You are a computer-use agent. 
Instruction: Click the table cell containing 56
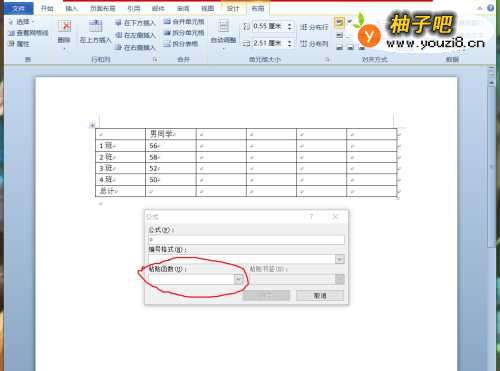click(171, 146)
